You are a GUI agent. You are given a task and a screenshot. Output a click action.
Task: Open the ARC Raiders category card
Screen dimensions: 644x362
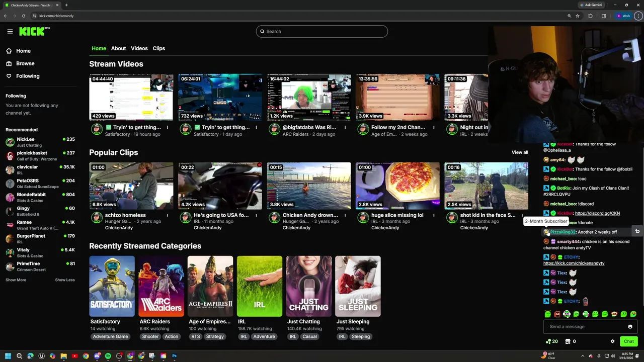click(x=161, y=287)
